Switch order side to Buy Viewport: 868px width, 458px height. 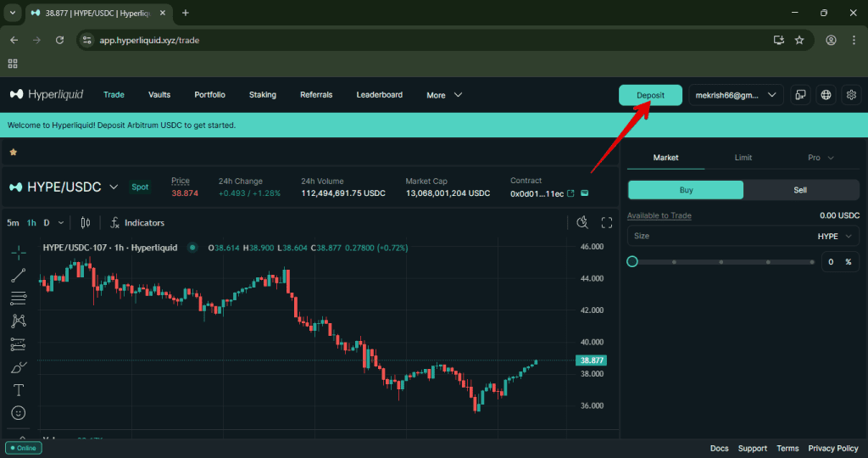coord(686,190)
